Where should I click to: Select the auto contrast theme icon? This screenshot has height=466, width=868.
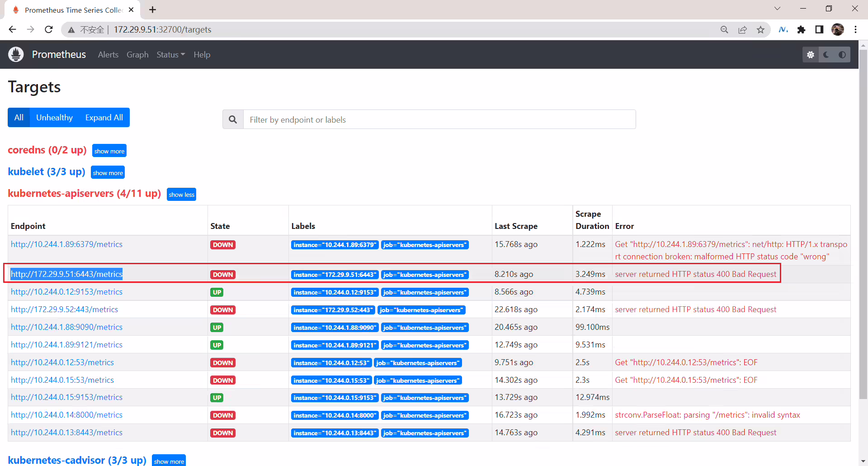click(x=842, y=55)
